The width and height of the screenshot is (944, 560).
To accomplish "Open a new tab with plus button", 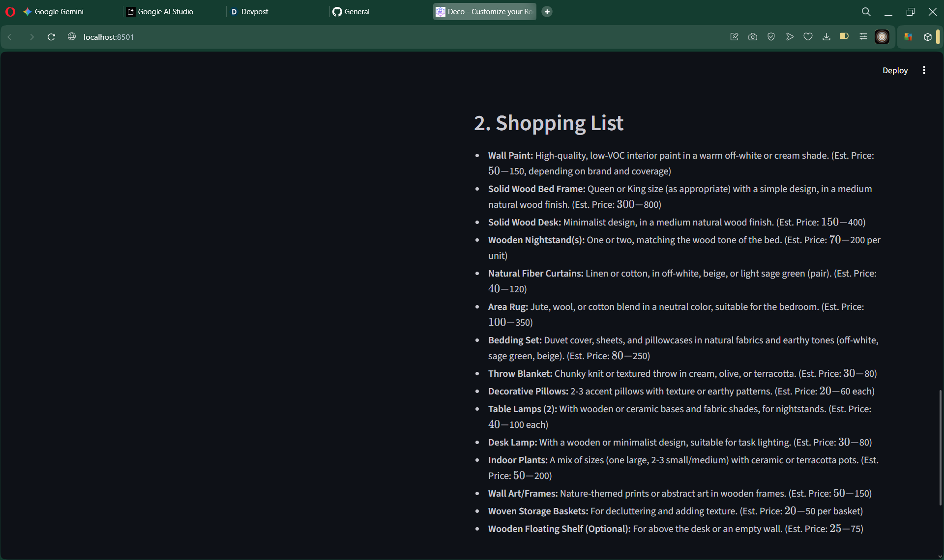I will 547,11.
